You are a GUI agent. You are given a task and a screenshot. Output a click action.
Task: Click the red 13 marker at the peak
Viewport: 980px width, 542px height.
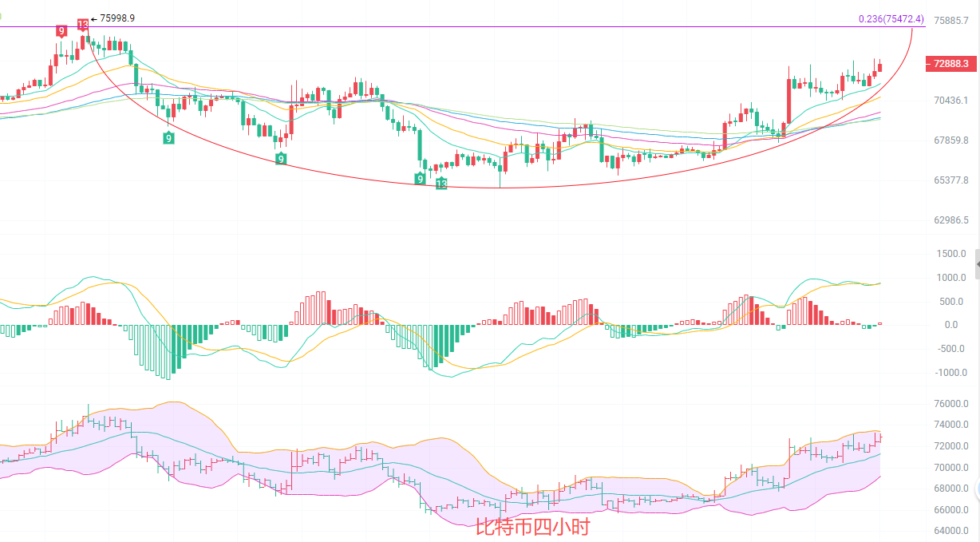pyautogui.click(x=83, y=25)
